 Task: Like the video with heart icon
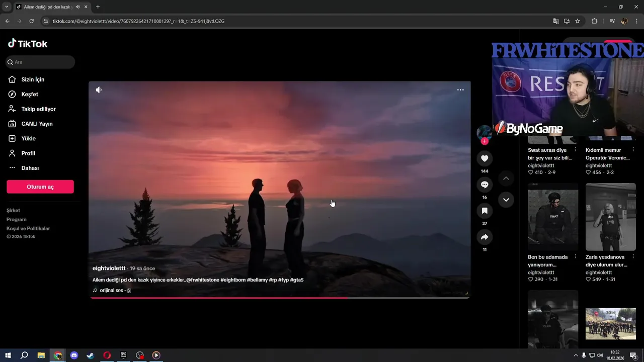485,158
